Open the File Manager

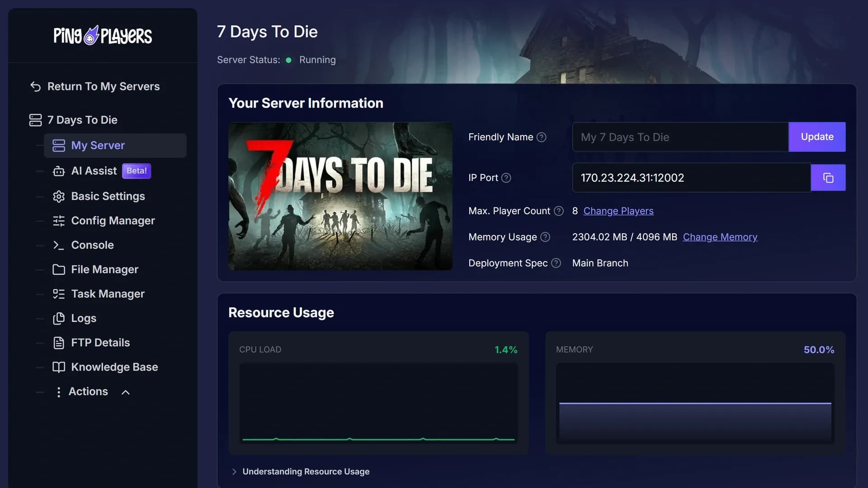[x=104, y=269]
